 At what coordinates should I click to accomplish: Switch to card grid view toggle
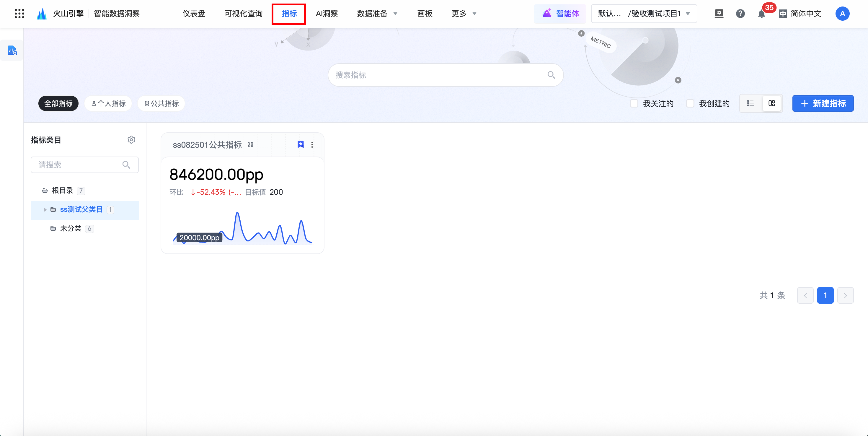point(772,103)
